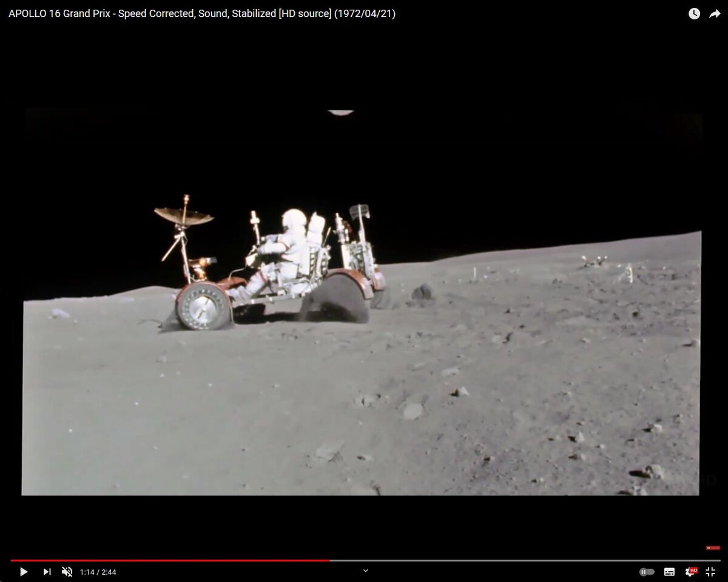This screenshot has width=728, height=582.
Task: Turn on subtitles/closed captions
Action: [670, 572]
